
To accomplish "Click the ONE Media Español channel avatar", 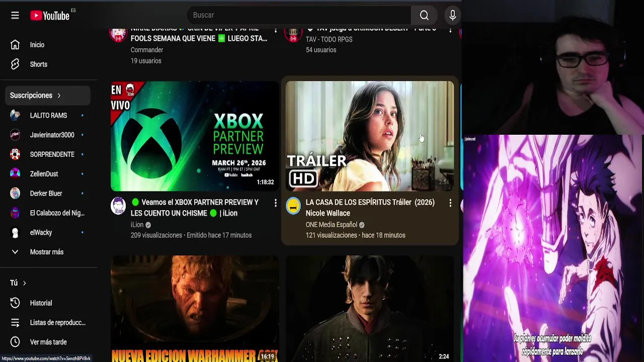I will point(293,206).
